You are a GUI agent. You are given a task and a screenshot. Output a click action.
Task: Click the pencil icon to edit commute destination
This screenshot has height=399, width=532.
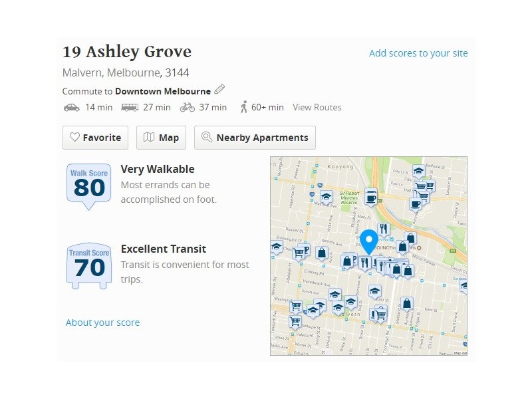pyautogui.click(x=219, y=89)
